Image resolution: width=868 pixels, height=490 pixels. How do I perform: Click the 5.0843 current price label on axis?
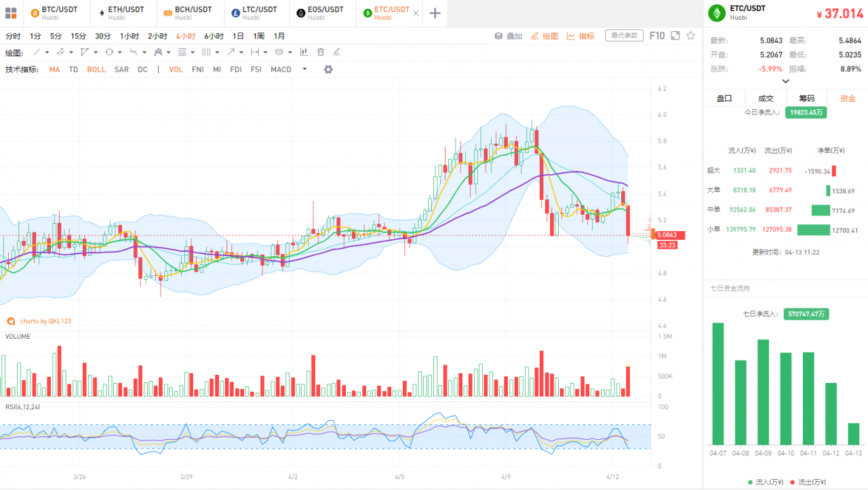tap(671, 235)
